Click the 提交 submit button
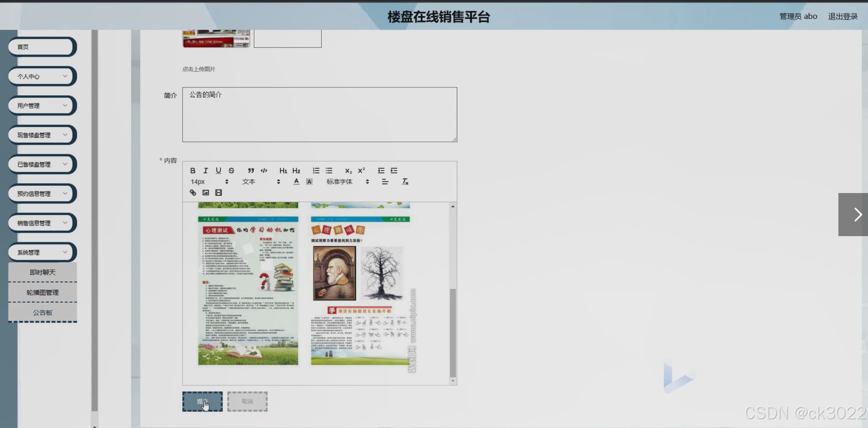Image resolution: width=868 pixels, height=428 pixels. [202, 401]
